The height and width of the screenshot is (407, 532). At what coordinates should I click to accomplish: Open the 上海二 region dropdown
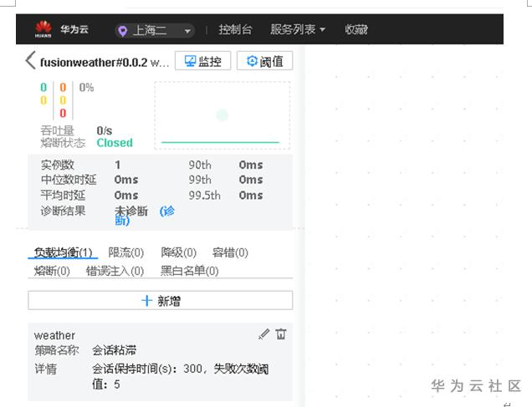(x=155, y=30)
